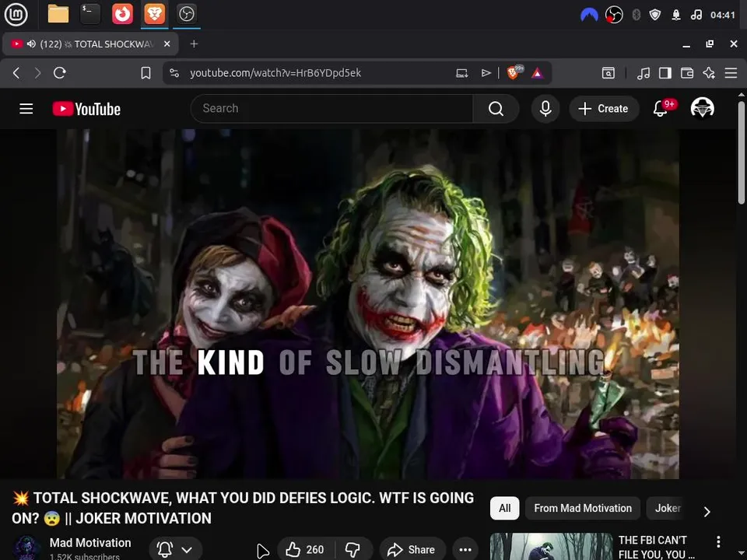
Task: Open options for FBI recommended video
Action: pos(718,541)
